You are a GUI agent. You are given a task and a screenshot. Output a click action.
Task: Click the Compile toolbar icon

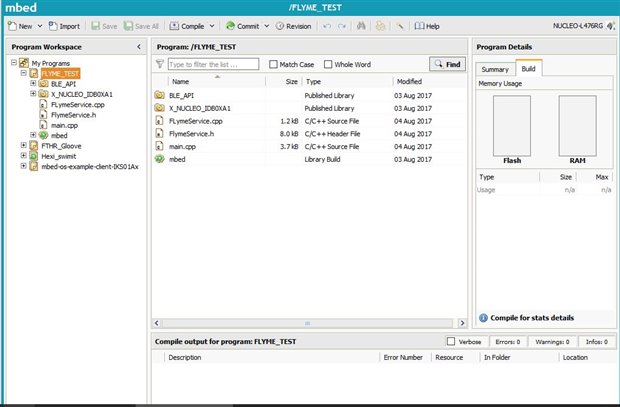pos(174,26)
